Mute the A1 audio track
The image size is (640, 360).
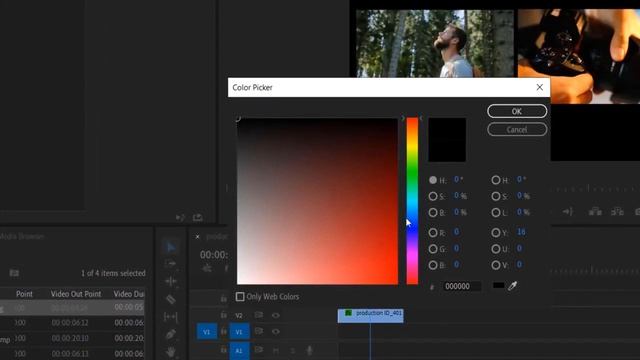(276, 350)
